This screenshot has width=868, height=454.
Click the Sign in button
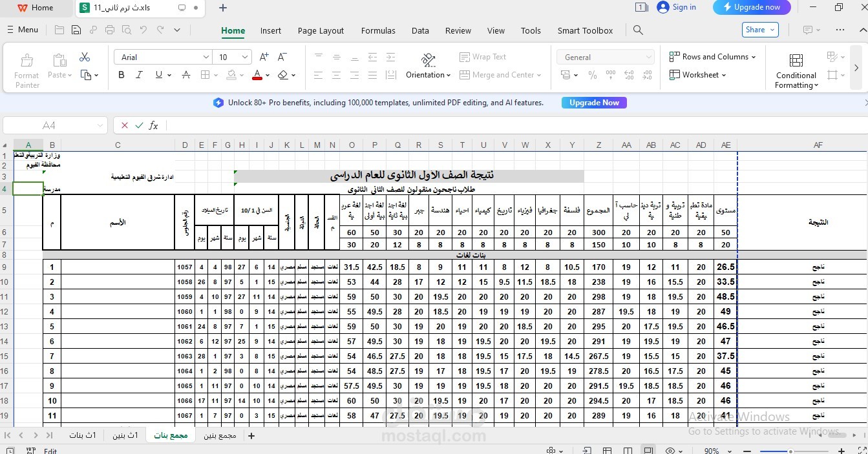(677, 7)
